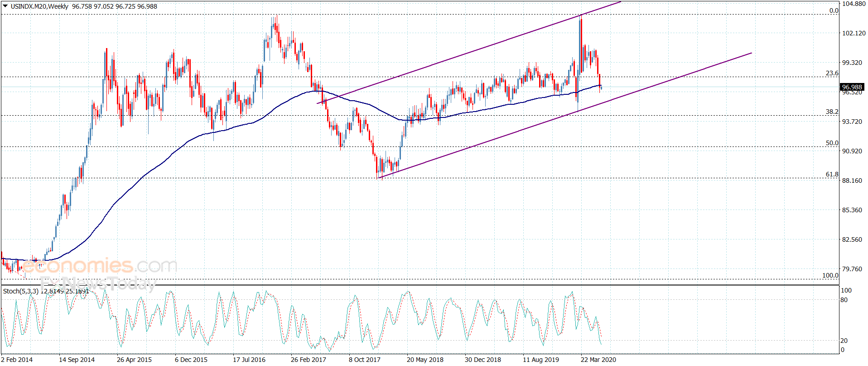Image resolution: width=868 pixels, height=366 pixels.
Task: Click the economies.com watermark logo
Action: pos(99,266)
